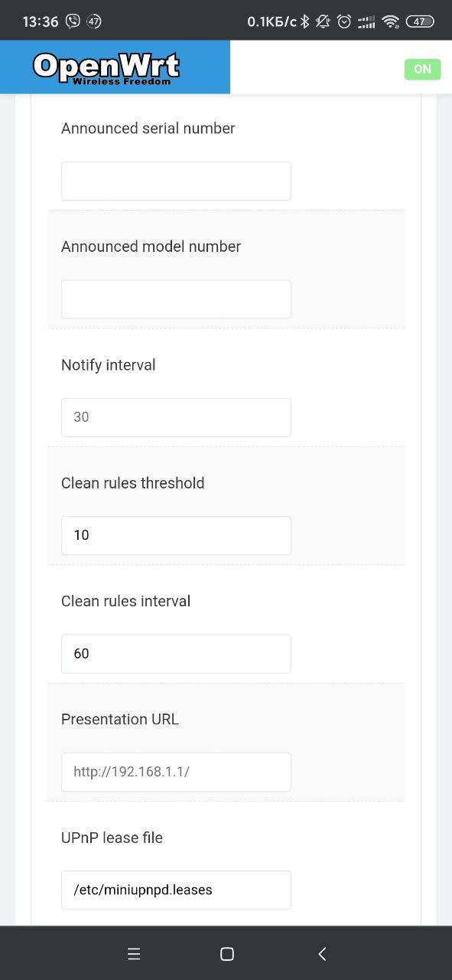Tap the Wi-Fi signal status icon

pos(391,21)
